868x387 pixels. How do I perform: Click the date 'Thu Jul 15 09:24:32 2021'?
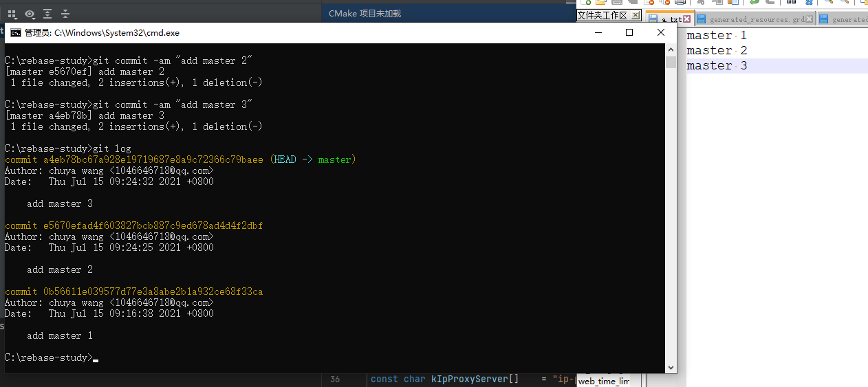click(115, 181)
